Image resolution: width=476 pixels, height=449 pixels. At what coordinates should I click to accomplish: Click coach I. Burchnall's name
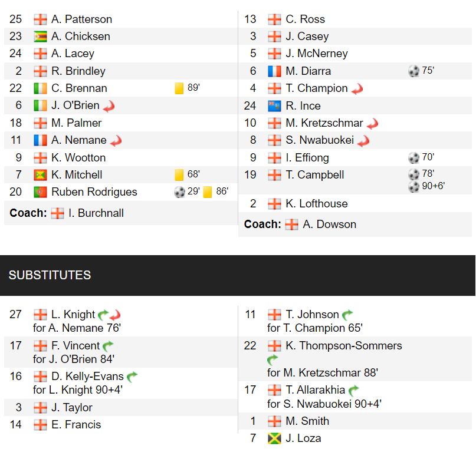pos(96,213)
